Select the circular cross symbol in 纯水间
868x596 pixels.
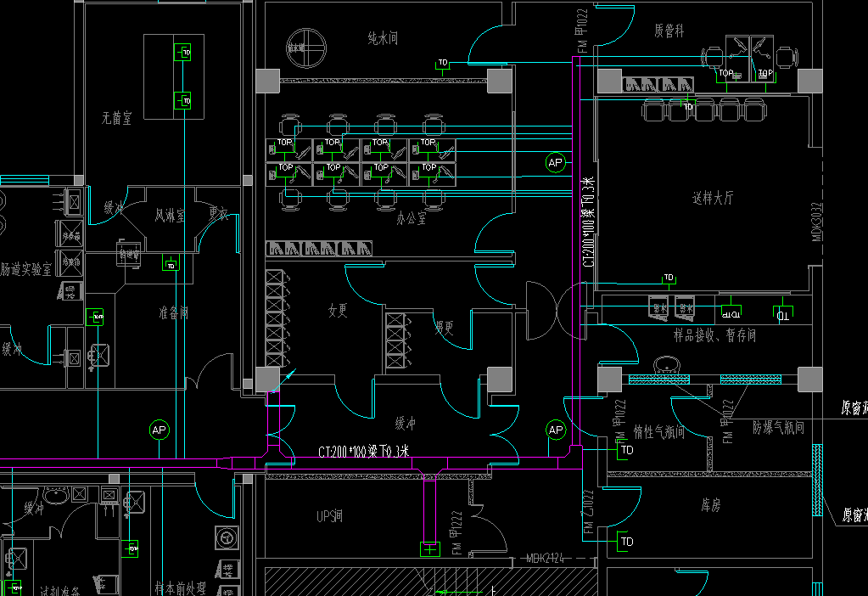pos(306,48)
